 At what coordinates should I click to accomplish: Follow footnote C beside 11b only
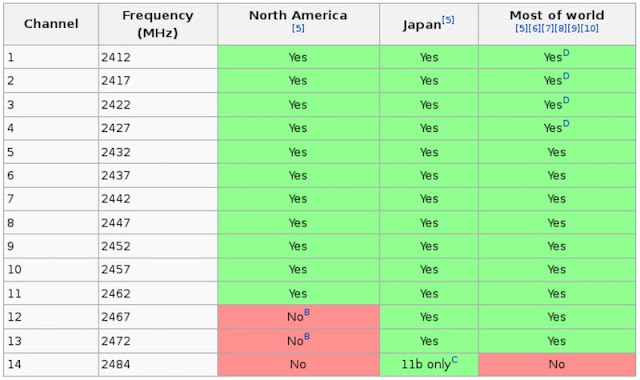click(455, 360)
